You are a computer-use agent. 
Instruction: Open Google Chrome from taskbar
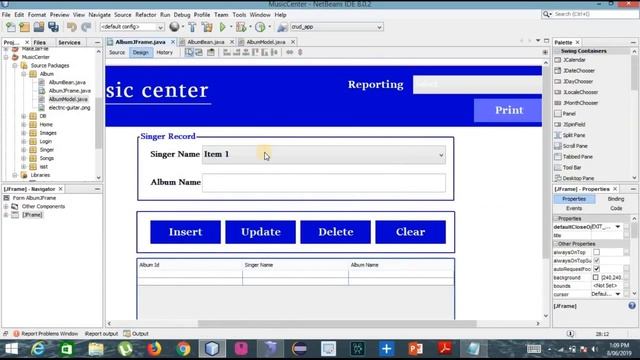[183, 349]
